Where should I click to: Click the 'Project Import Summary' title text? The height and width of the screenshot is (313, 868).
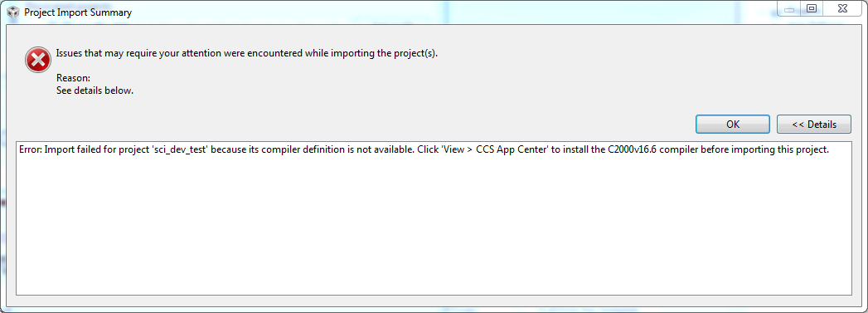[x=78, y=12]
